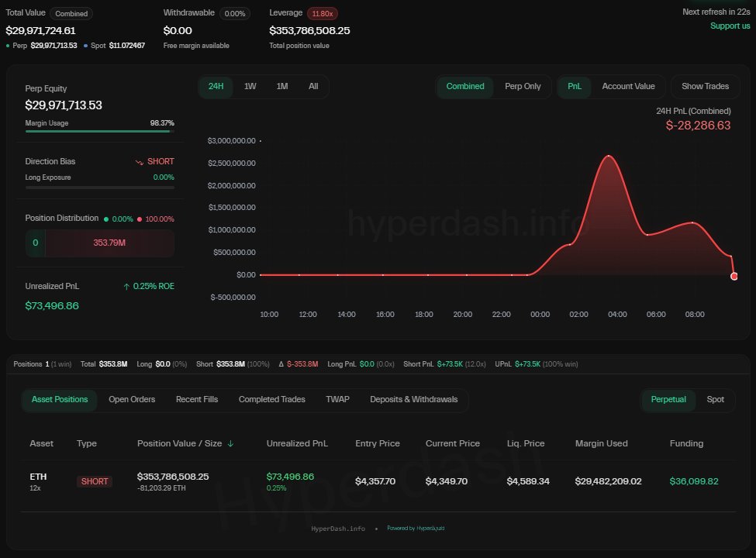Toggle Account Value chart view
The image size is (756, 558).
click(628, 86)
